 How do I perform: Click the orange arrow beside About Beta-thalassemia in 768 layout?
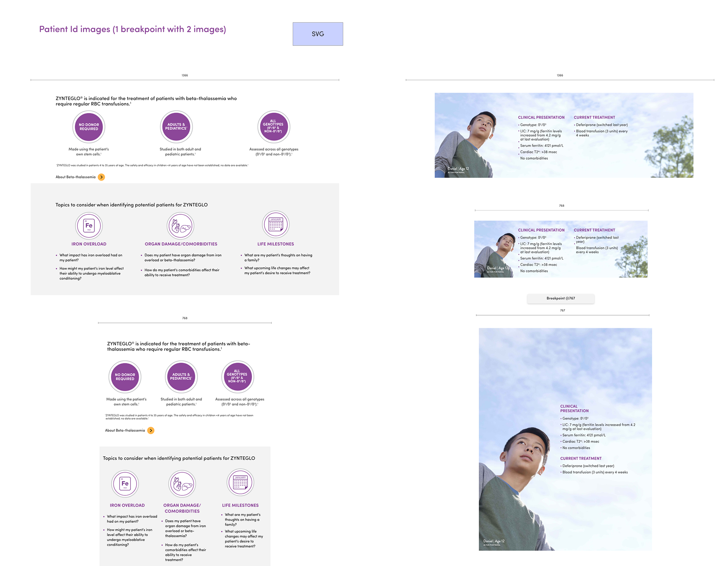[151, 431]
